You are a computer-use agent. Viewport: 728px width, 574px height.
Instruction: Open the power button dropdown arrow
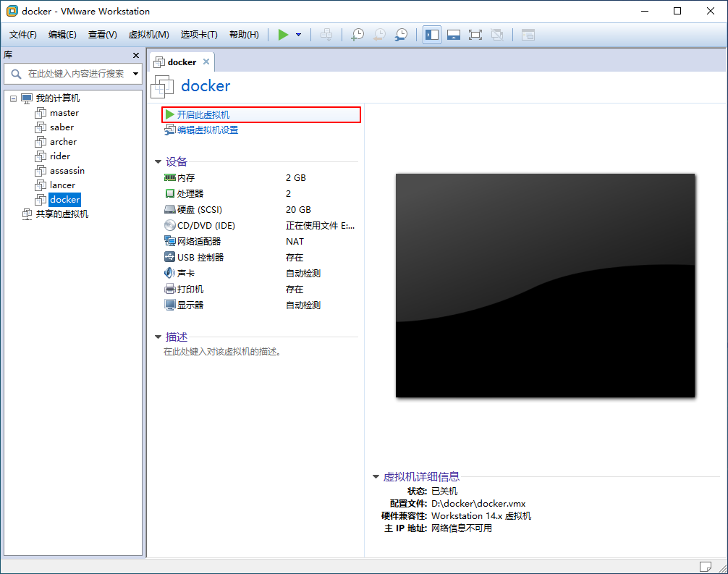297,34
